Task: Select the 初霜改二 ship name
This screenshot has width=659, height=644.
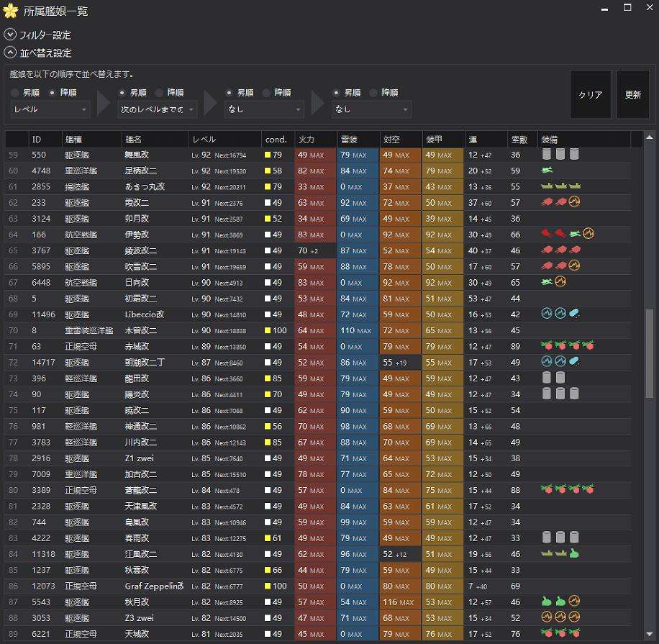Action: tap(141, 299)
